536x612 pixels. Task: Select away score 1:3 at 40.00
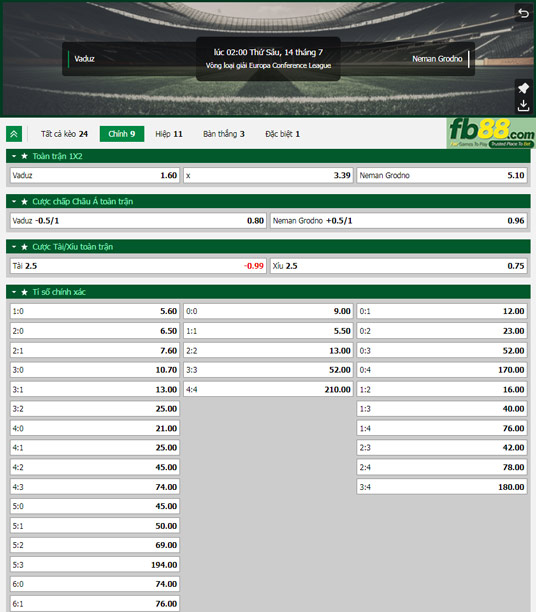tap(442, 409)
